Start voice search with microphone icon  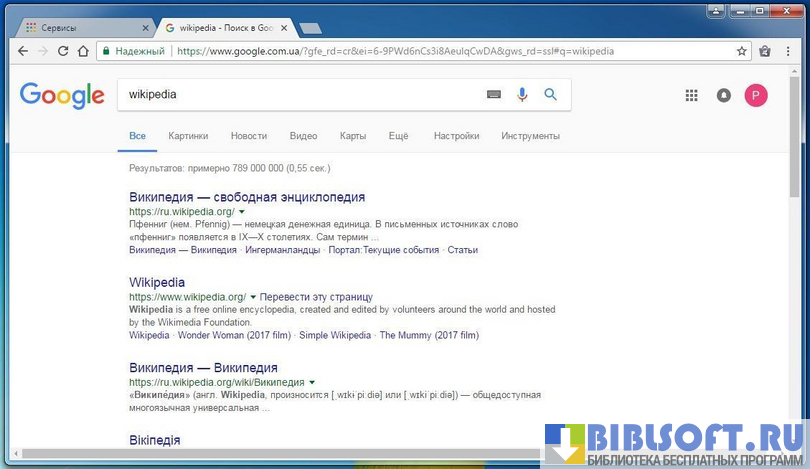point(521,95)
